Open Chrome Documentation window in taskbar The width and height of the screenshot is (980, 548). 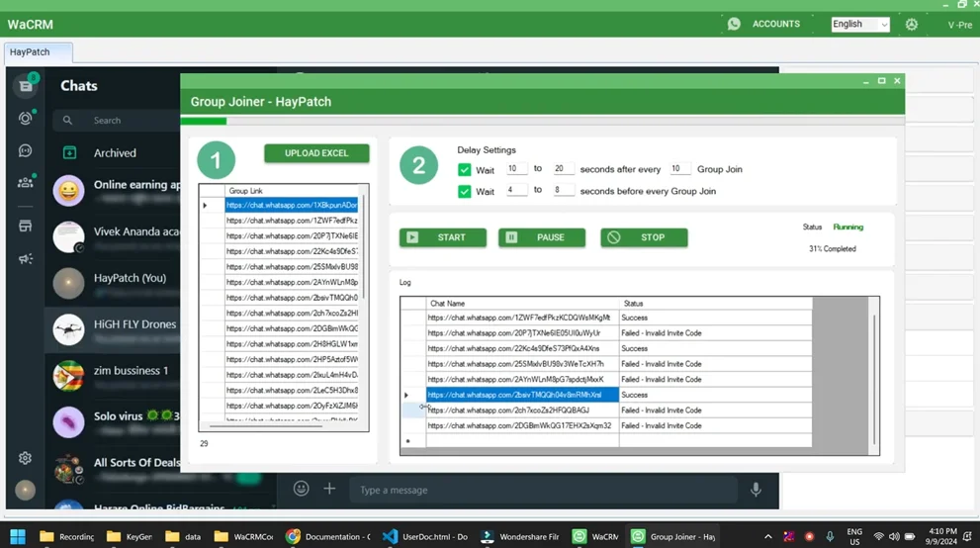click(327, 536)
